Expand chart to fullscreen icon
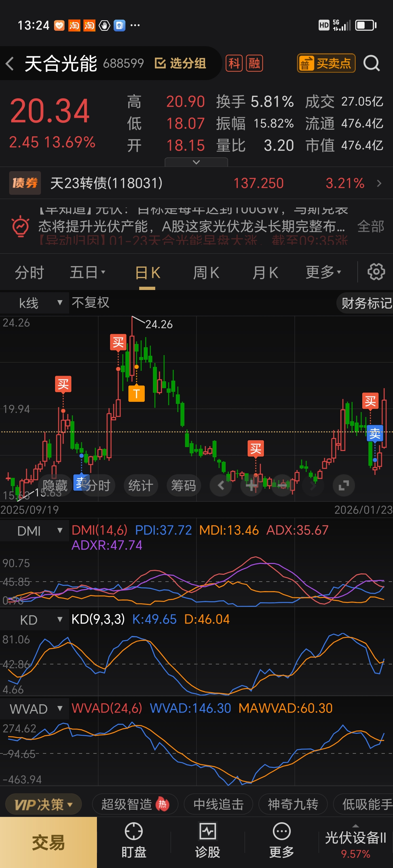 pyautogui.click(x=344, y=485)
